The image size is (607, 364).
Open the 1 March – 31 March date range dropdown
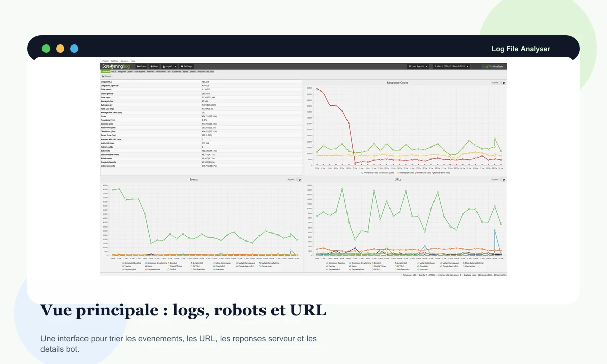(452, 66)
